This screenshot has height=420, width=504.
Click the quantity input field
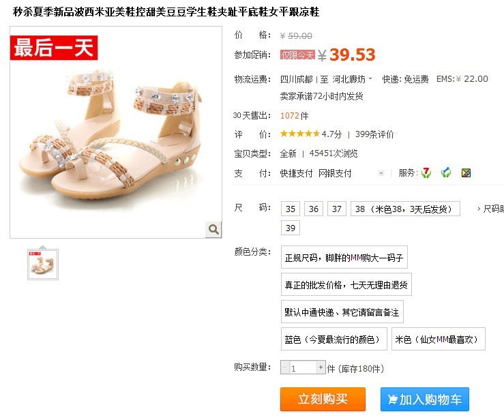(x=303, y=367)
